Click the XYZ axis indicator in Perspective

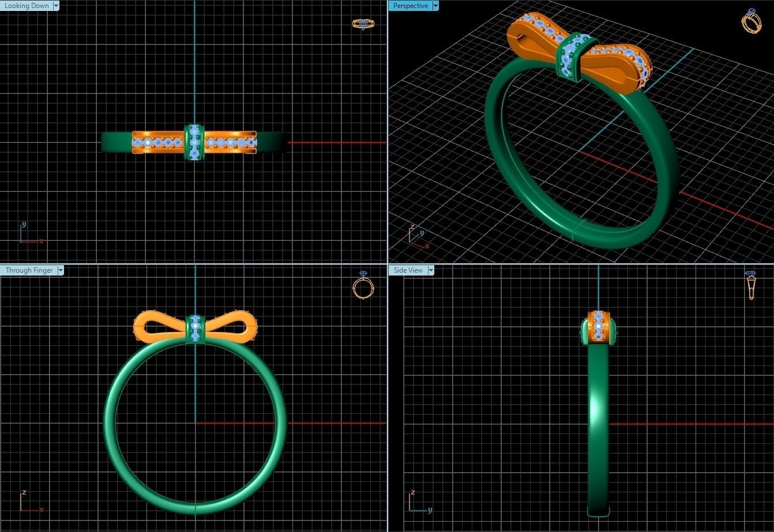pos(419,236)
